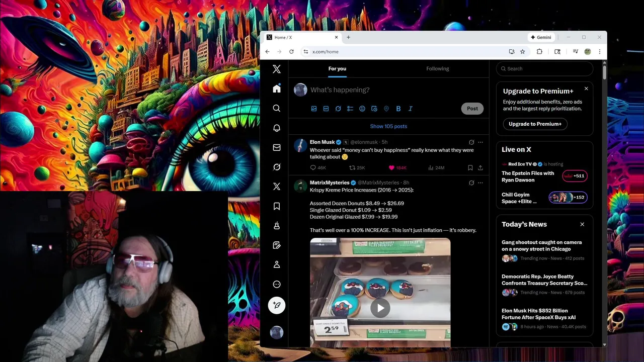The image size is (644, 362).
Task: Share Elon Musk's post
Action: 480,167
